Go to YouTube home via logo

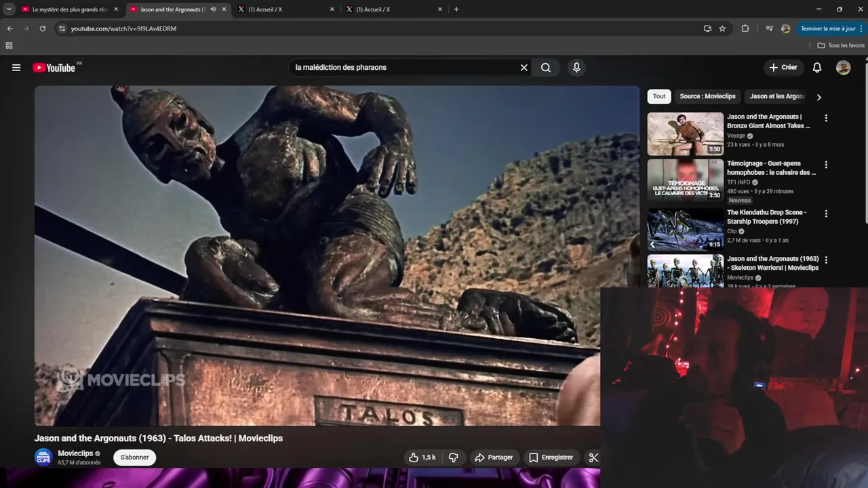pos(54,68)
